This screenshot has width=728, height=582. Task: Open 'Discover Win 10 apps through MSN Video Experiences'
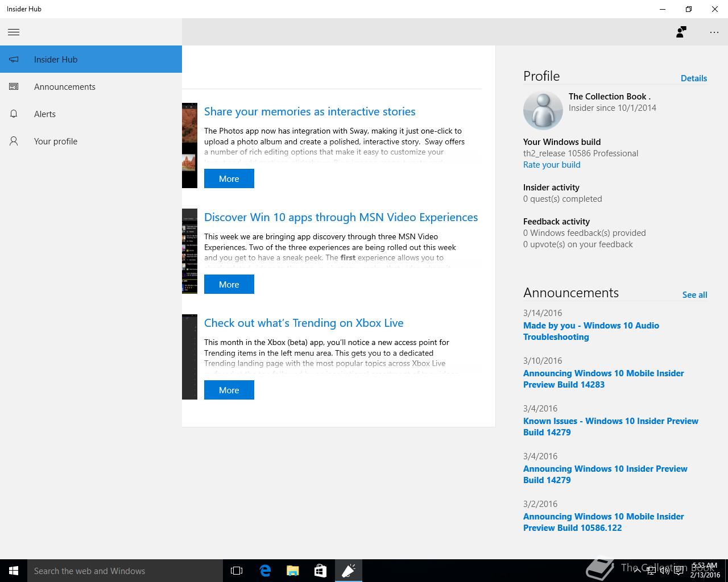pos(341,217)
